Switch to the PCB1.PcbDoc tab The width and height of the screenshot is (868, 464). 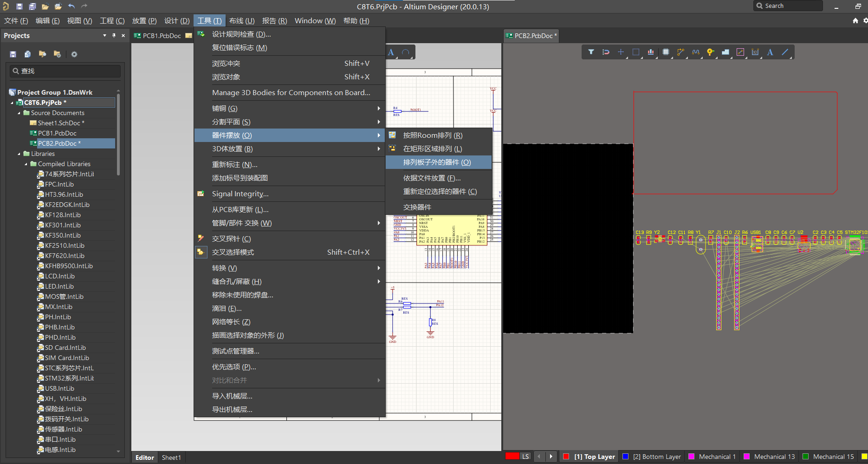coord(162,35)
